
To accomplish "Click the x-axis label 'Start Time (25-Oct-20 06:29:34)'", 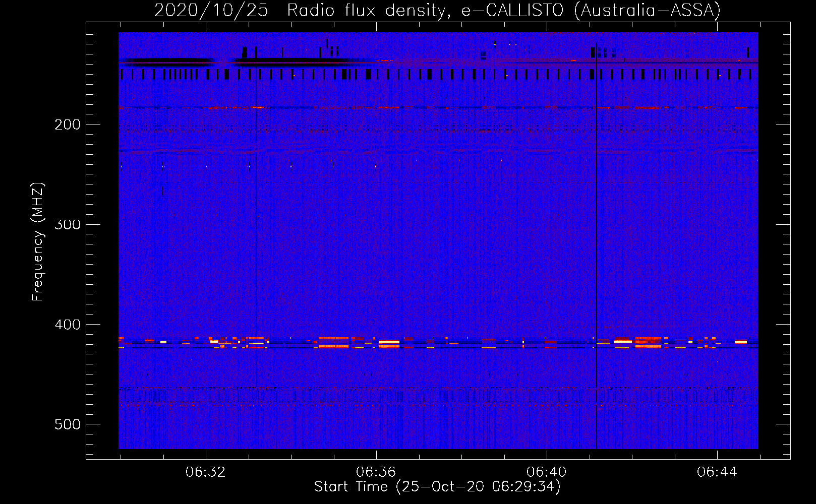I will [x=437, y=487].
